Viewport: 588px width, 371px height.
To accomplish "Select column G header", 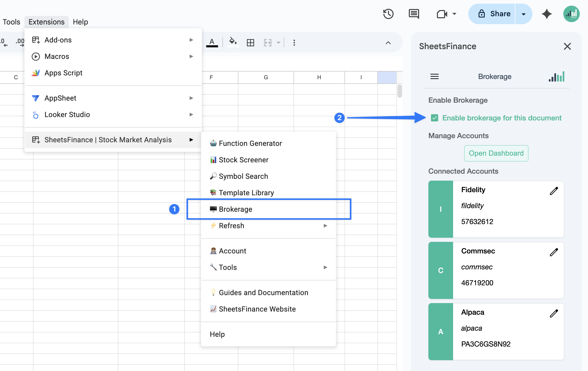I will 266,77.
